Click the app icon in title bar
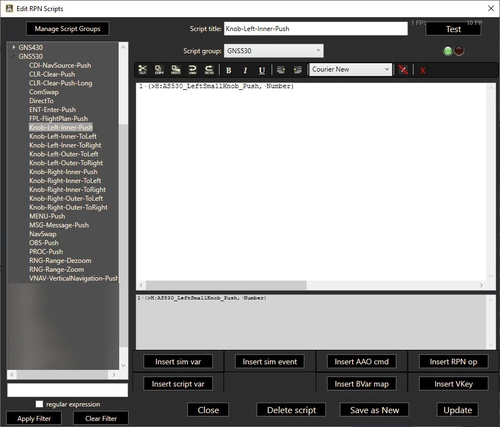500x427 pixels. (x=9, y=8)
